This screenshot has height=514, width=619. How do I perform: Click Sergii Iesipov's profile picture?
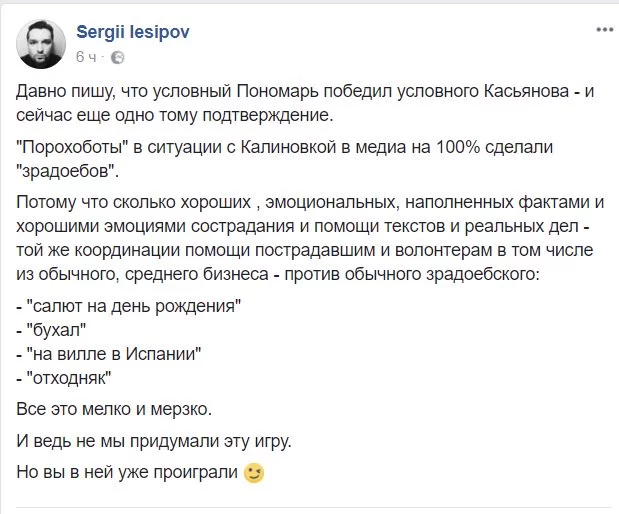pyautogui.click(x=41, y=44)
